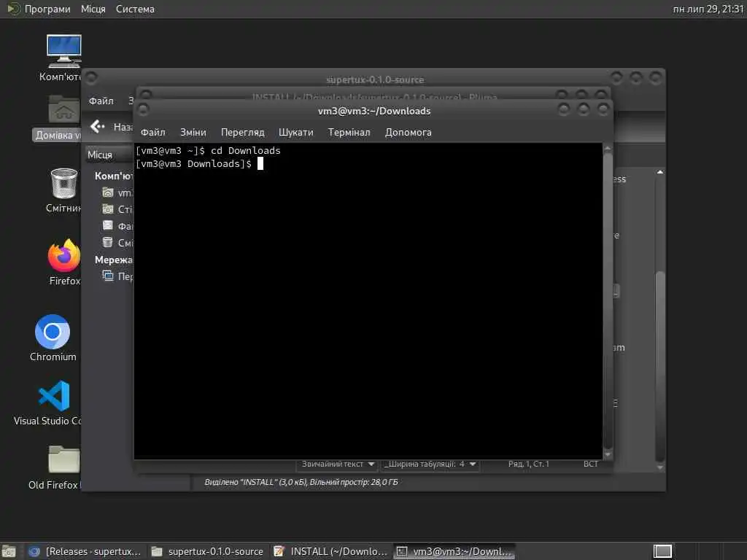The height and width of the screenshot is (560, 747).
Task: Switch to vm3 terminal taskbar entry
Action: (x=454, y=551)
